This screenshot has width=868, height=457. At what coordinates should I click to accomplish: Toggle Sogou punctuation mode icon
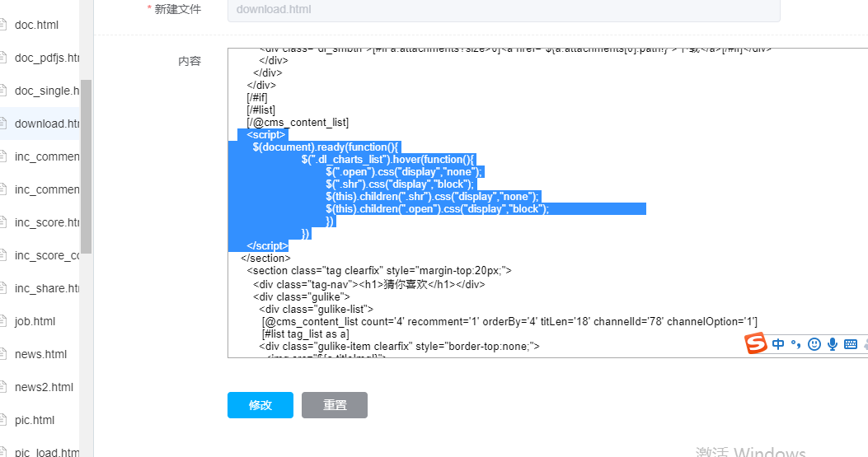(x=796, y=344)
